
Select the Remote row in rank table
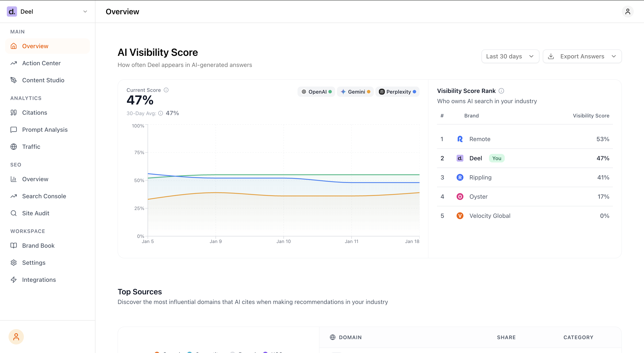pyautogui.click(x=525, y=139)
